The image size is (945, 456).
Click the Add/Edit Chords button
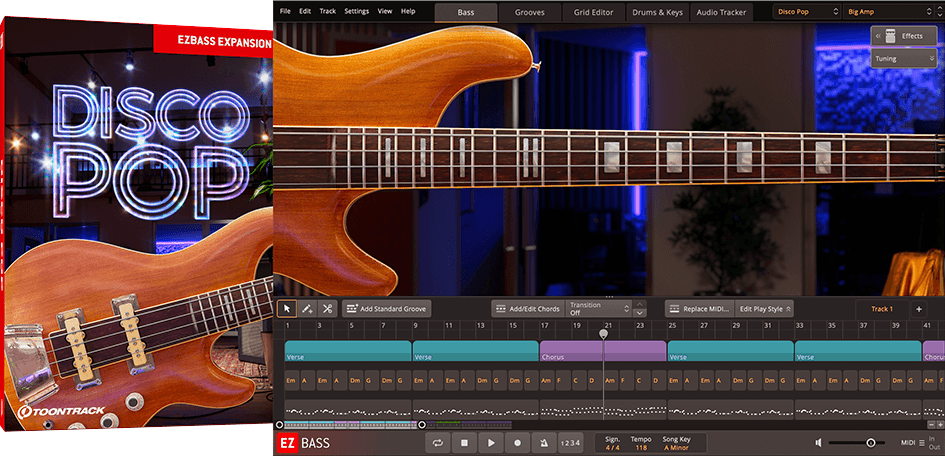pos(526,309)
